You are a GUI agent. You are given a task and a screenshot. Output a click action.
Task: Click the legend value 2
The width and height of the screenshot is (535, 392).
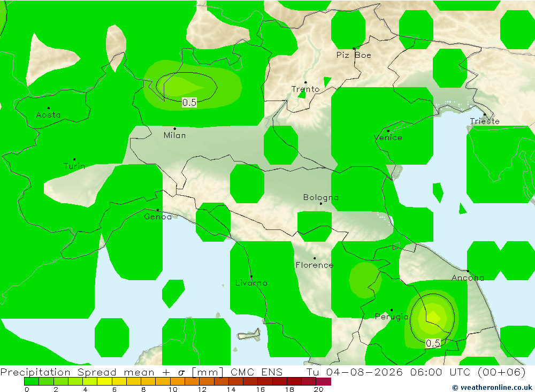tap(56, 389)
